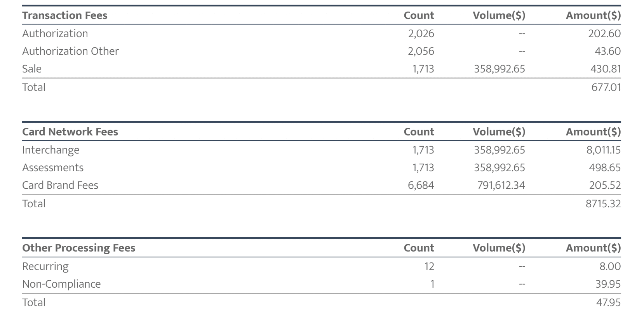Image resolution: width=644 pixels, height=330 pixels.
Task: Select the Authorization row label
Action: 55,33
